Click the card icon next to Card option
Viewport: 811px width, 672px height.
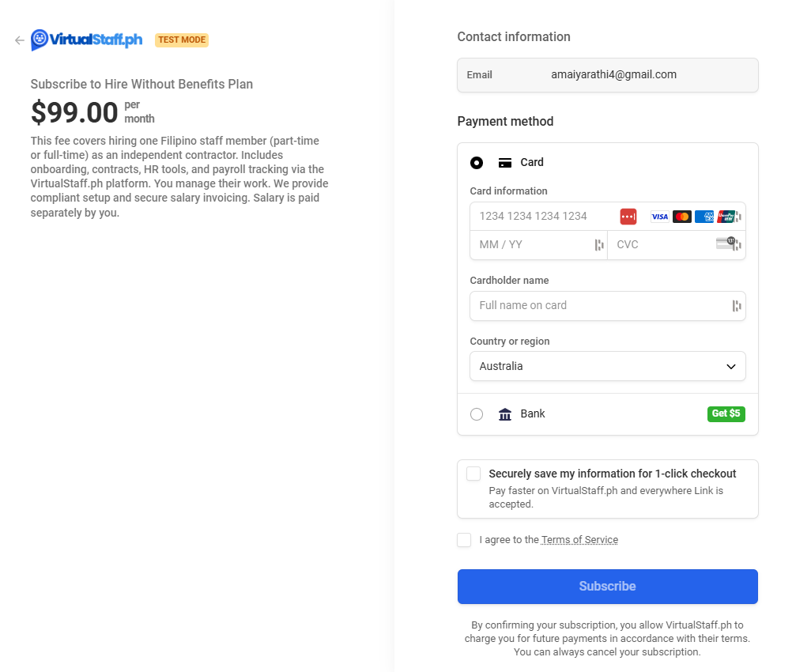click(504, 162)
